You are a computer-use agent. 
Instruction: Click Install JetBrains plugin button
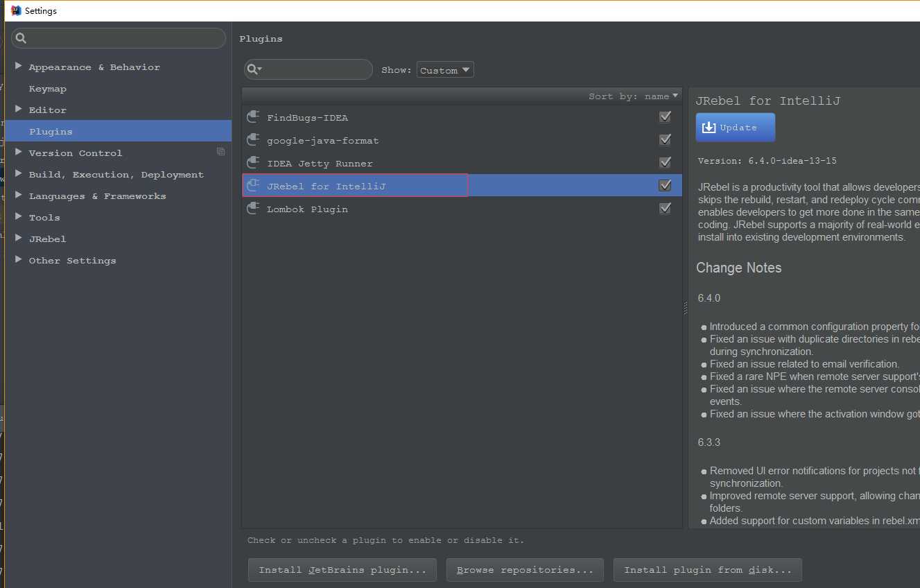tap(342, 570)
